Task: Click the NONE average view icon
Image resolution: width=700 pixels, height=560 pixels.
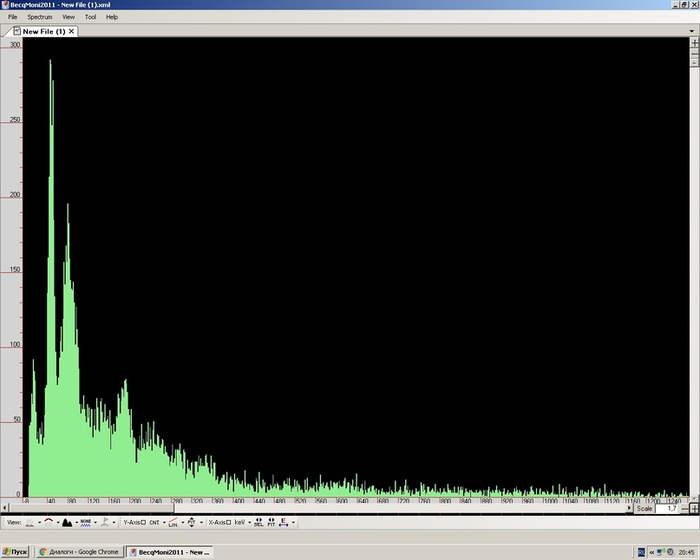Action: [86, 522]
